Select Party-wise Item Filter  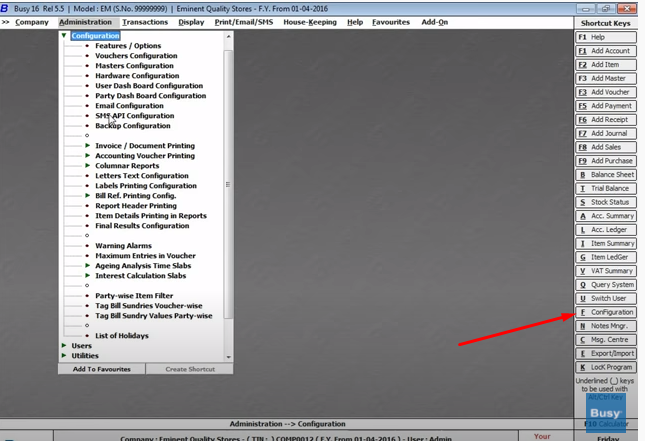pos(134,295)
